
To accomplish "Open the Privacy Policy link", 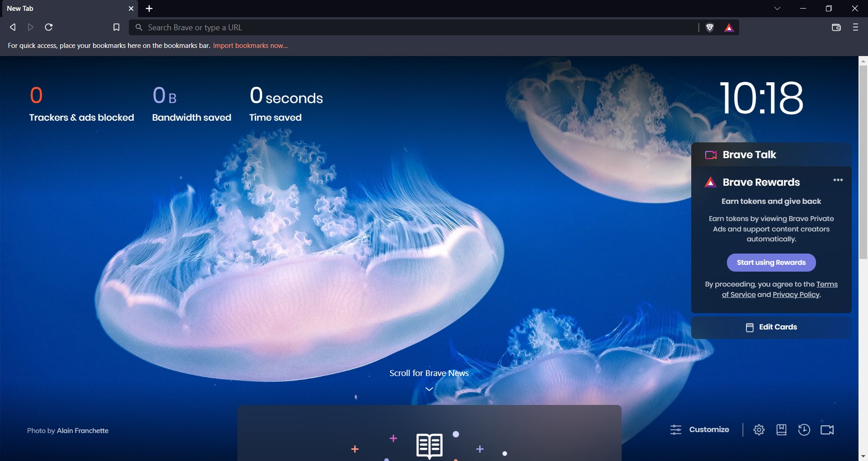I will coord(796,295).
